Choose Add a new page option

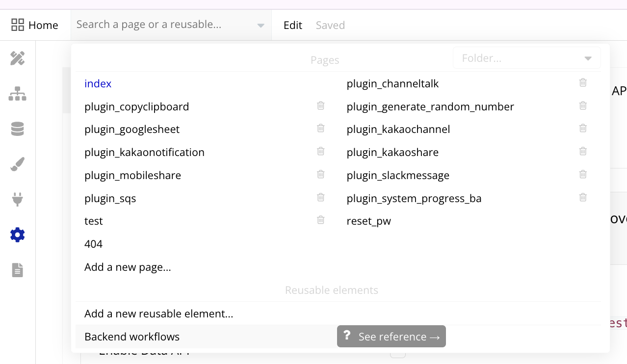[128, 267]
